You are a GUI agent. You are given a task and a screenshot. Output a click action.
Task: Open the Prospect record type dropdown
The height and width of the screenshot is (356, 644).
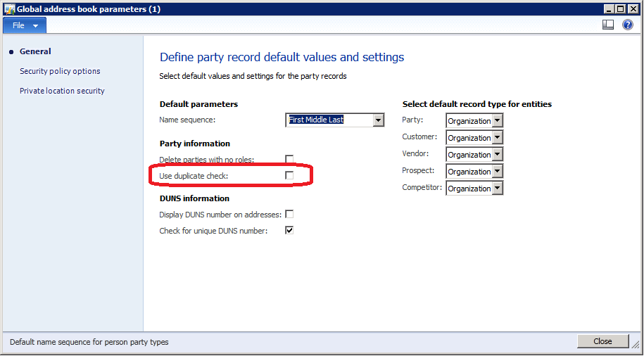(498, 171)
